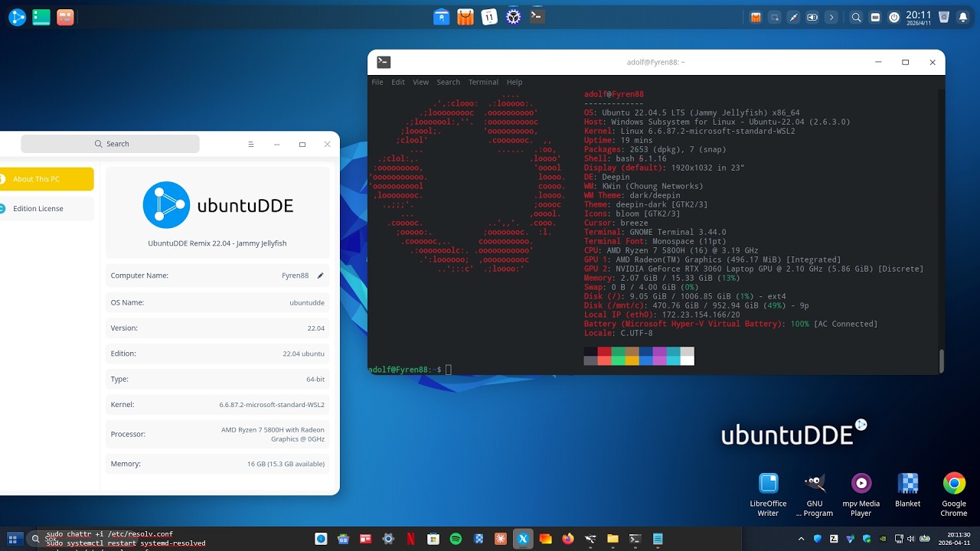Image resolution: width=980 pixels, height=551 pixels.
Task: Open the calendar icon showing 11
Action: point(489,17)
